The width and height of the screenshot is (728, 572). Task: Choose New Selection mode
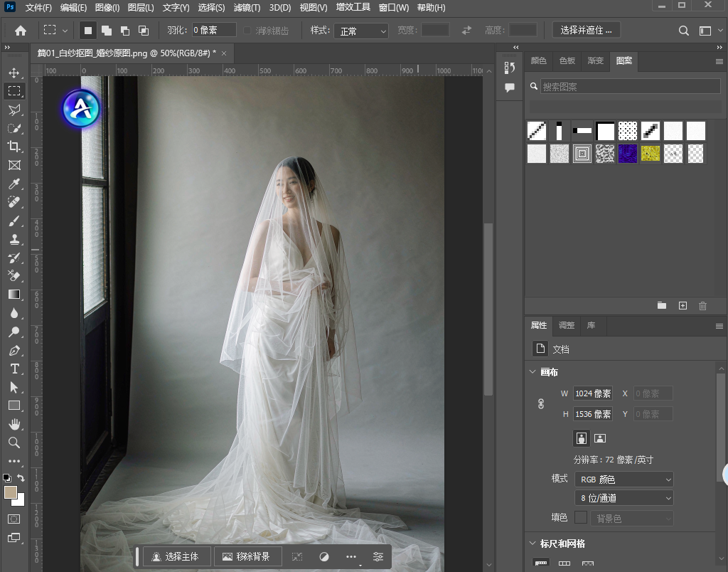pyautogui.click(x=87, y=31)
